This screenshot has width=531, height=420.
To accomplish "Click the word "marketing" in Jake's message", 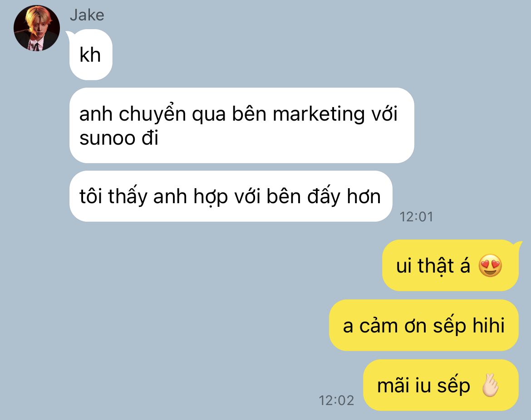I will coord(319,114).
